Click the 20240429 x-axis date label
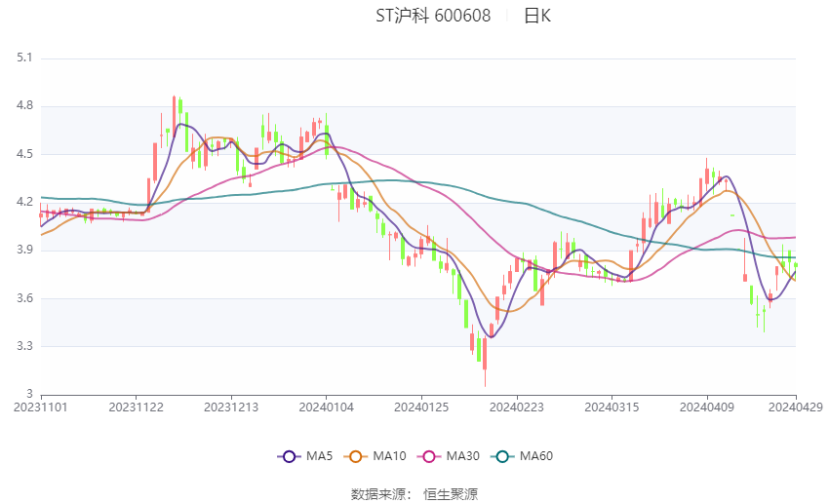829x504 pixels. (795, 407)
